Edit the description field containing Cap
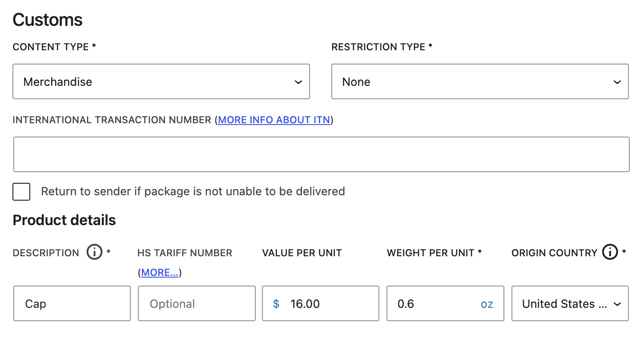The height and width of the screenshot is (347, 644). click(x=72, y=303)
